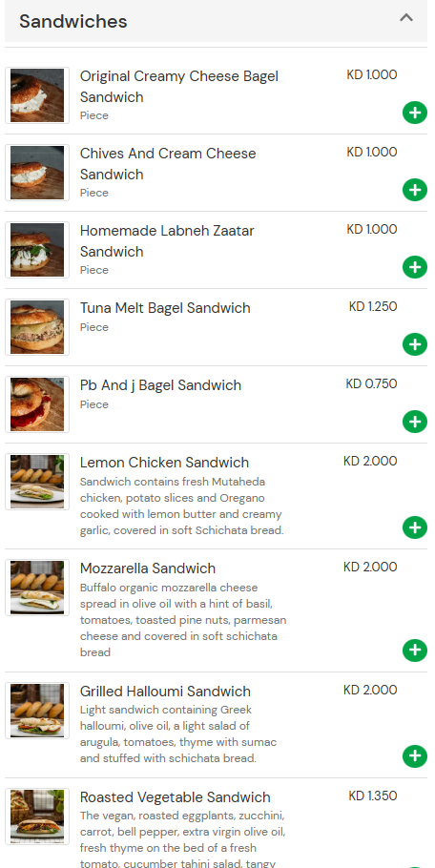Image resolution: width=435 pixels, height=868 pixels.
Task: Add Tuna Melt Bagel Sandwich plus icon
Action: (415, 344)
